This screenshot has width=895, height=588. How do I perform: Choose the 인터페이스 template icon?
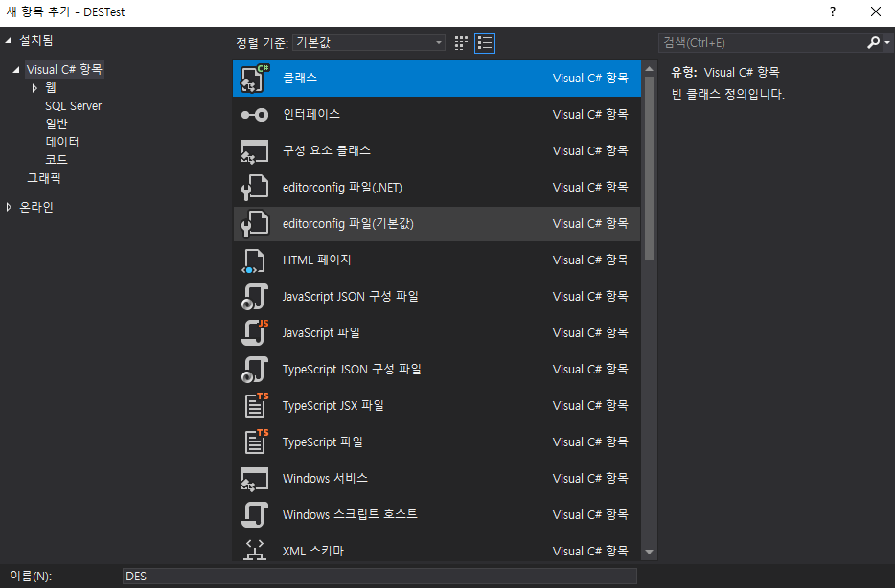pyautogui.click(x=255, y=115)
